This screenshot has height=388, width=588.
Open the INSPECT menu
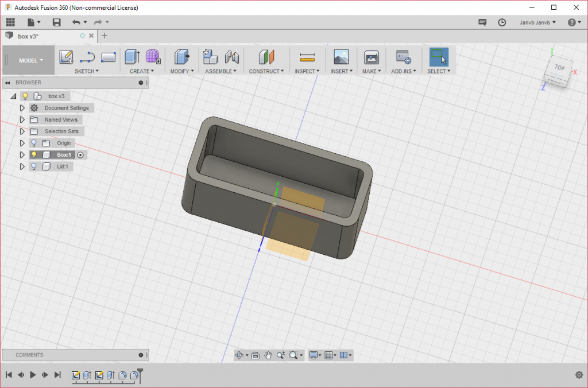point(307,71)
